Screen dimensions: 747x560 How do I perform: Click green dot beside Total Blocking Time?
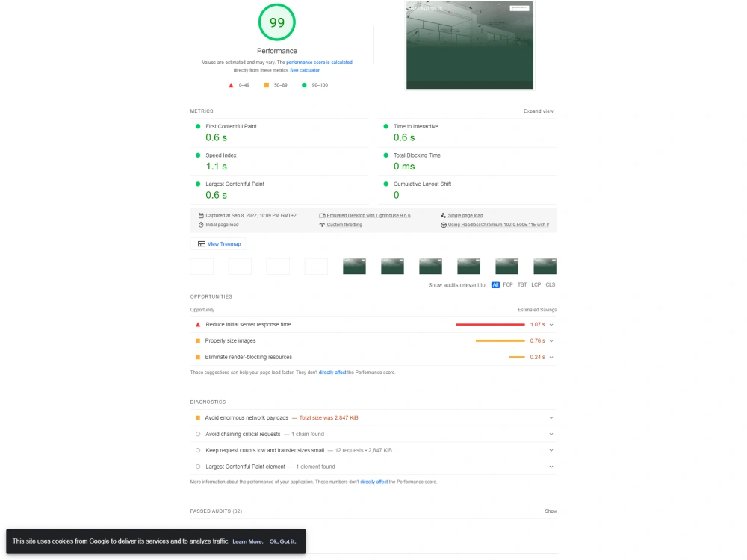click(x=386, y=155)
